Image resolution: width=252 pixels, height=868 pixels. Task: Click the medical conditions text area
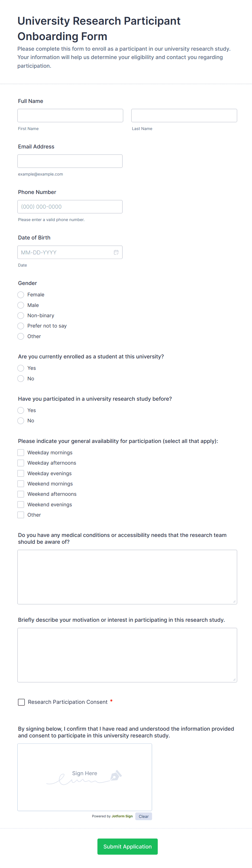[127, 577]
